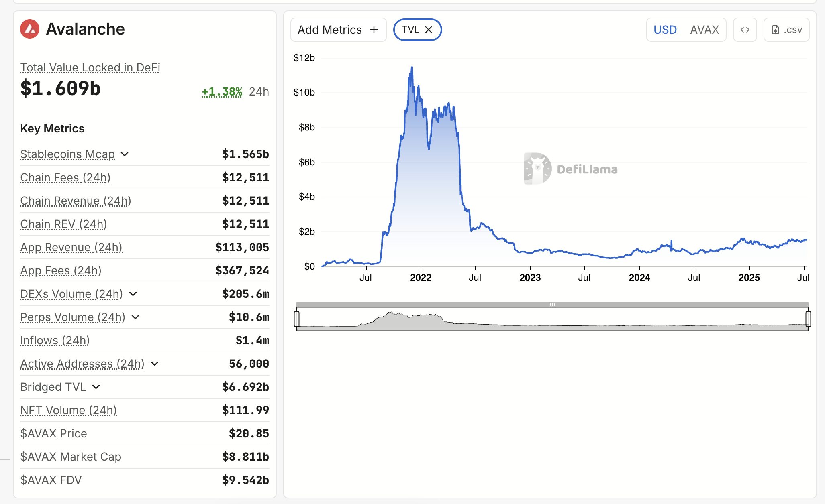
Task: Grab the right handle of range slider
Action: coord(808,319)
